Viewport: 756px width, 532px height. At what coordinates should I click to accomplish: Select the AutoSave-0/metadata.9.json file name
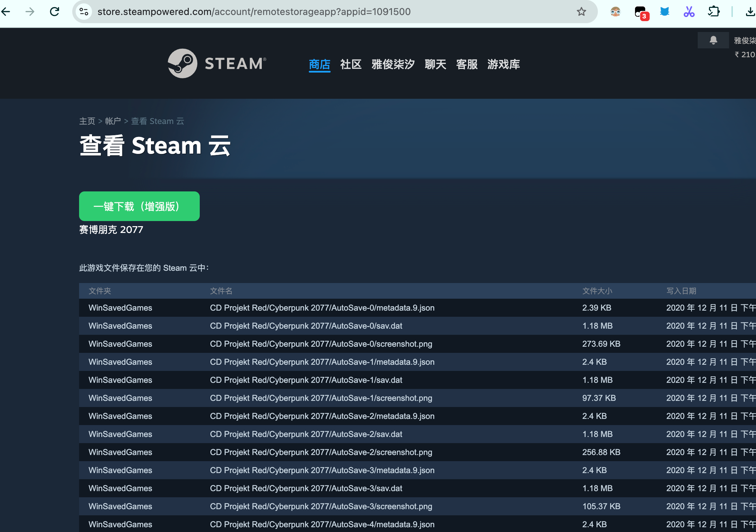(322, 308)
